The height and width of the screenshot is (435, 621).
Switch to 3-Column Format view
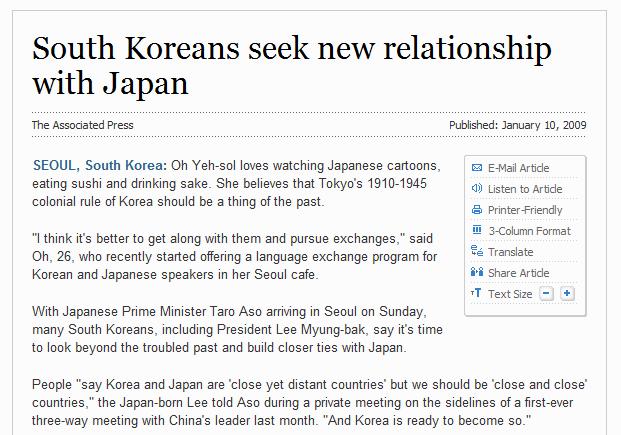pyautogui.click(x=530, y=231)
